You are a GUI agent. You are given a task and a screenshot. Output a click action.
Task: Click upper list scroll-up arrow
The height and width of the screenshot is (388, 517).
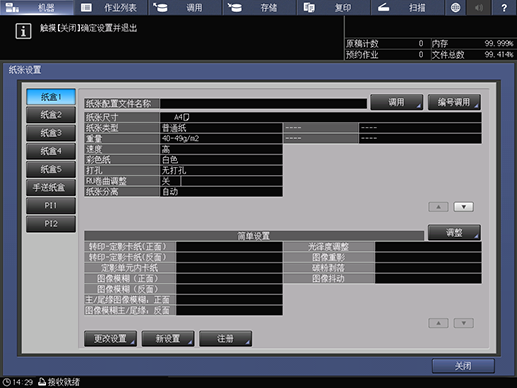pyautogui.click(x=438, y=207)
